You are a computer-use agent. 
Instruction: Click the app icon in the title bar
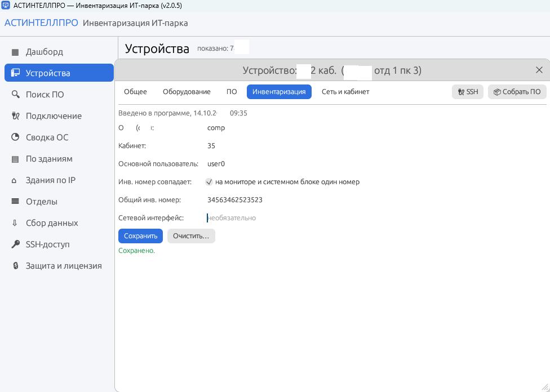pos(6,6)
